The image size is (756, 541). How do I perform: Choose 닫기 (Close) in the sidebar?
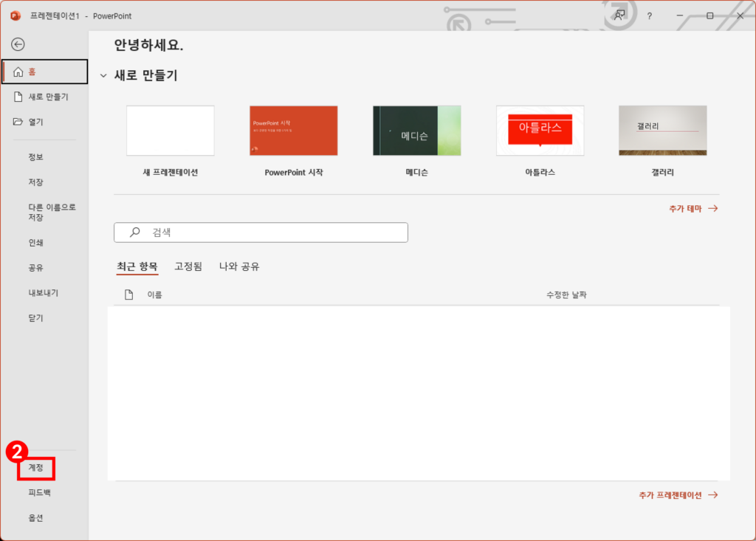pos(35,318)
